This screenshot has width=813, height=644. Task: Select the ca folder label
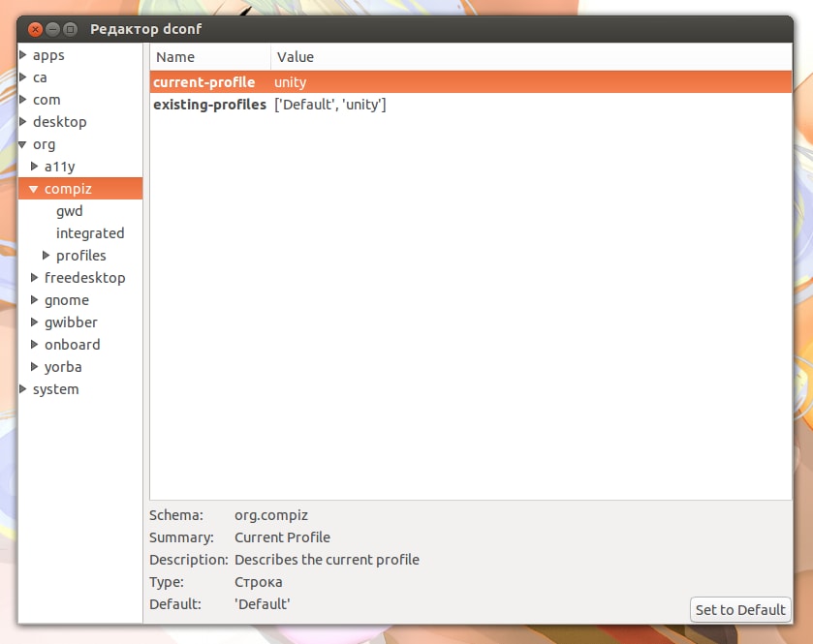click(x=40, y=77)
